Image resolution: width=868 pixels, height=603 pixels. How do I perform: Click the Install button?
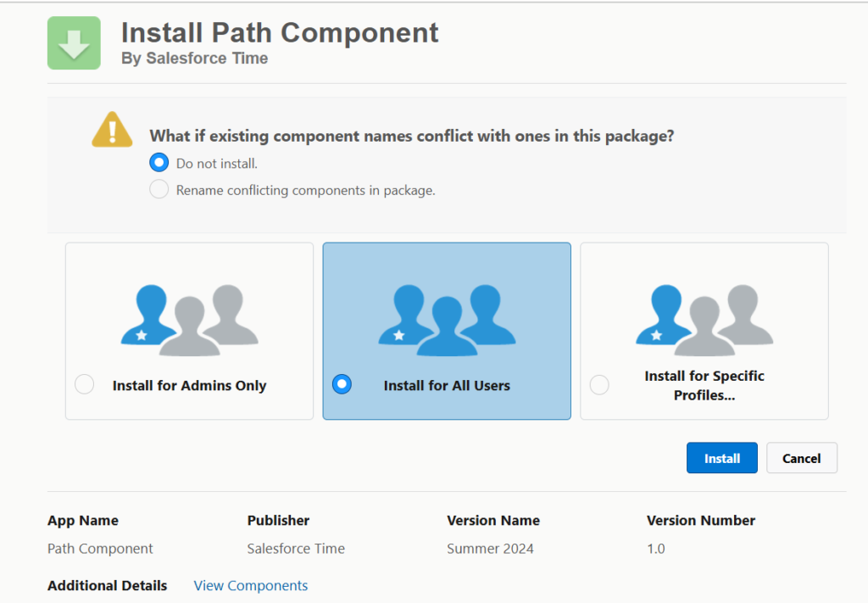721,457
